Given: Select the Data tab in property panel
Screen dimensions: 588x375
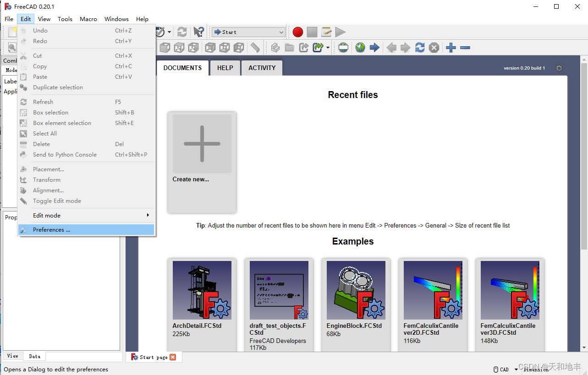Looking at the screenshot, I should click(x=35, y=356).
